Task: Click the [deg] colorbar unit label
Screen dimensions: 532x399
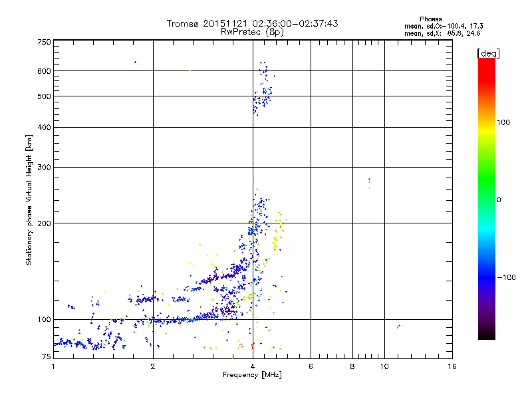Action: (488, 53)
